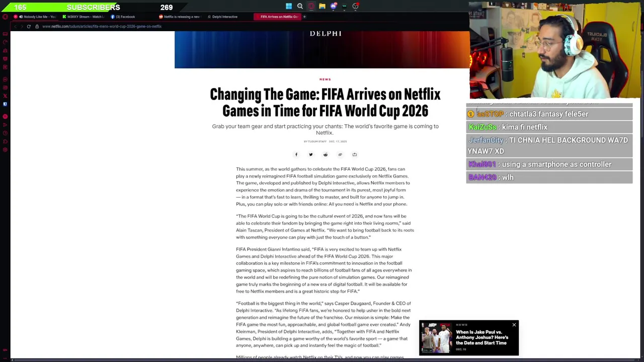
Task: Click KaiZuSs chat message kima fi netflix
Action: tap(549, 127)
